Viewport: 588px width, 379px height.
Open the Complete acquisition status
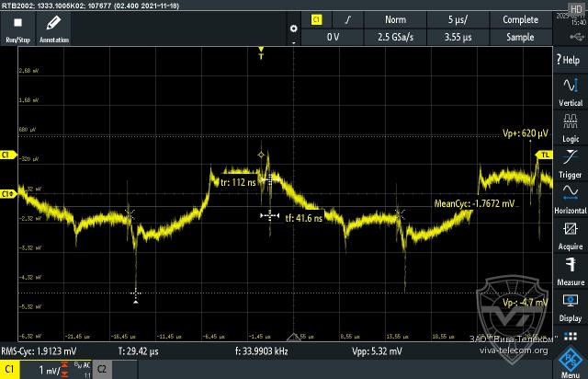pyautogui.click(x=521, y=19)
